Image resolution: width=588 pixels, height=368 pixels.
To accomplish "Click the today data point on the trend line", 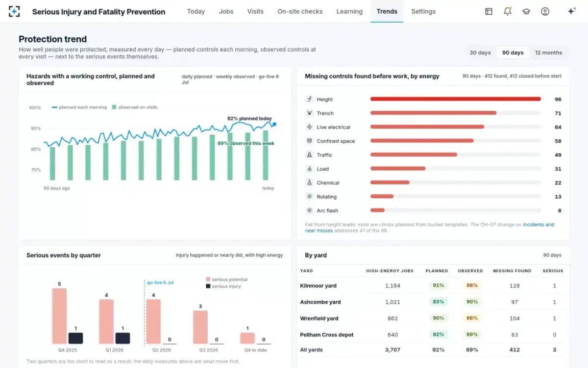I will [x=274, y=125].
